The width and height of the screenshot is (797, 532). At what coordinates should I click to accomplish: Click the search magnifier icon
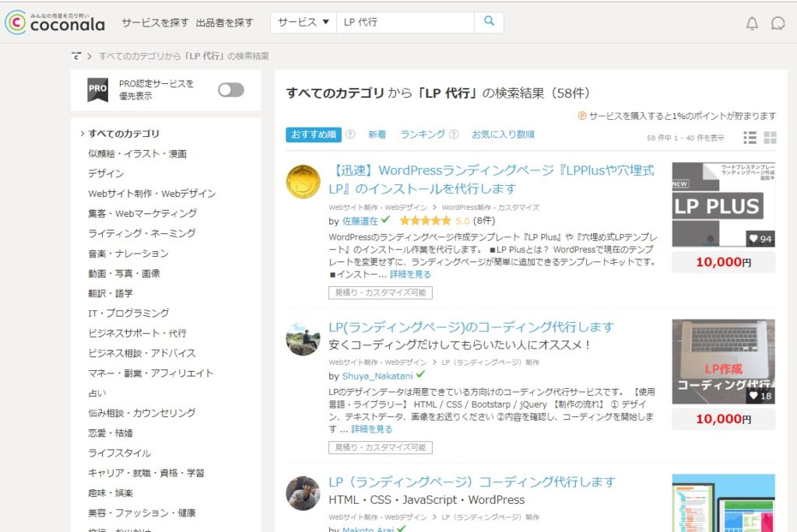tap(489, 23)
